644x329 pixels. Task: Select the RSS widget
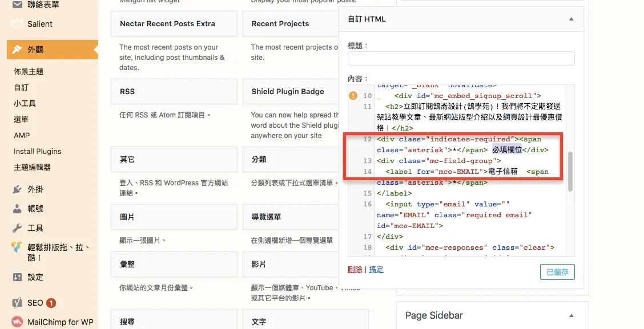tap(174, 91)
